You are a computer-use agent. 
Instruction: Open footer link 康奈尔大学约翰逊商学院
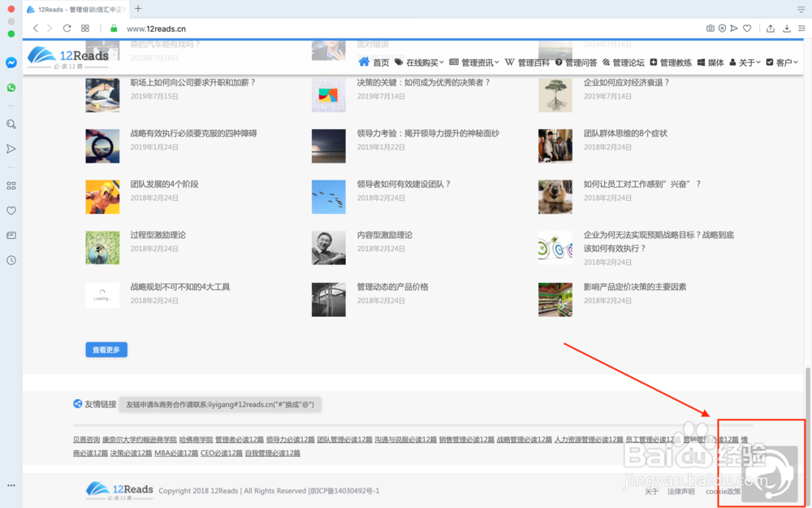coord(140,440)
